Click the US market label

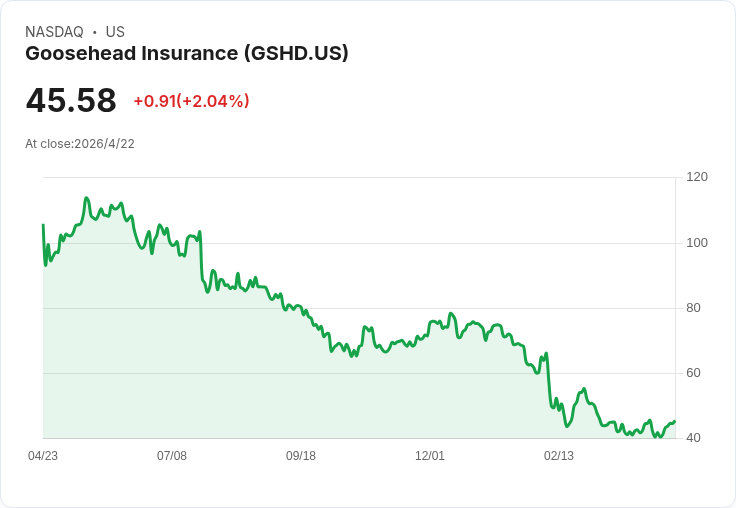pyautogui.click(x=115, y=32)
